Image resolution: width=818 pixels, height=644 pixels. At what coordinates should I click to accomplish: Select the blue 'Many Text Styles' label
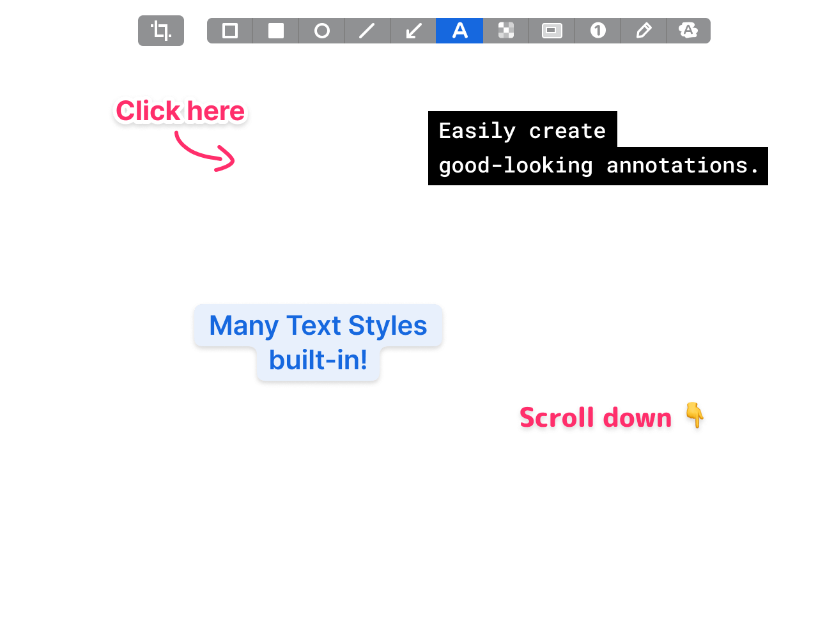(318, 326)
